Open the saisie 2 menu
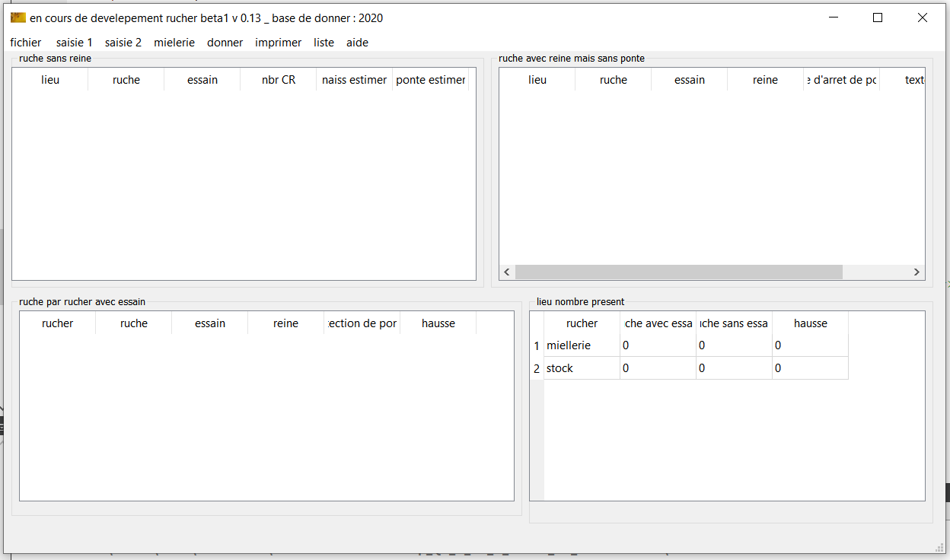The width and height of the screenshot is (950, 560). tap(123, 43)
